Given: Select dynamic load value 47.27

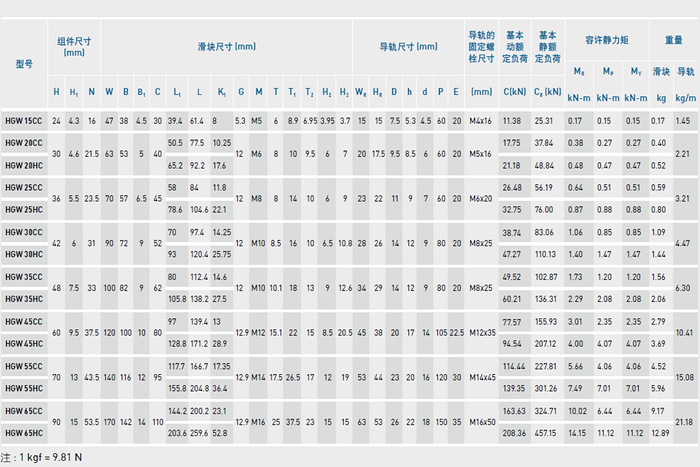Looking at the screenshot, I should tap(512, 254).
